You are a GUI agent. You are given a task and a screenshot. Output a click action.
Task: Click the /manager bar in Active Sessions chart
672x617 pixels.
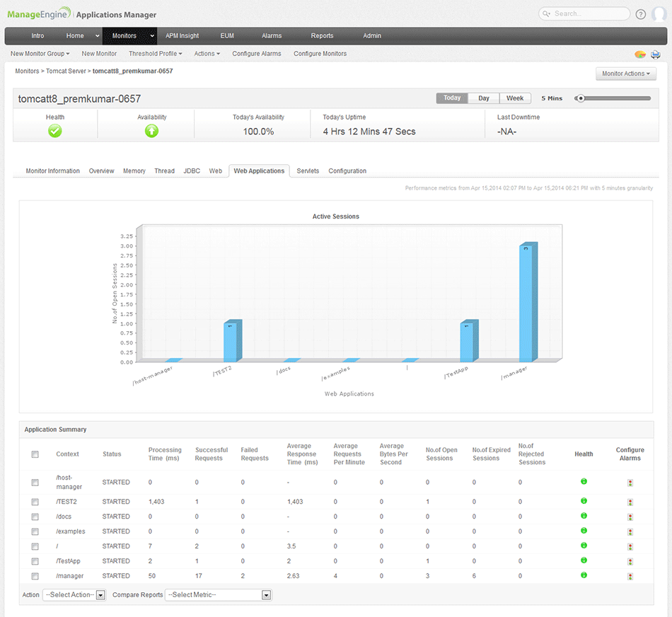[528, 303]
